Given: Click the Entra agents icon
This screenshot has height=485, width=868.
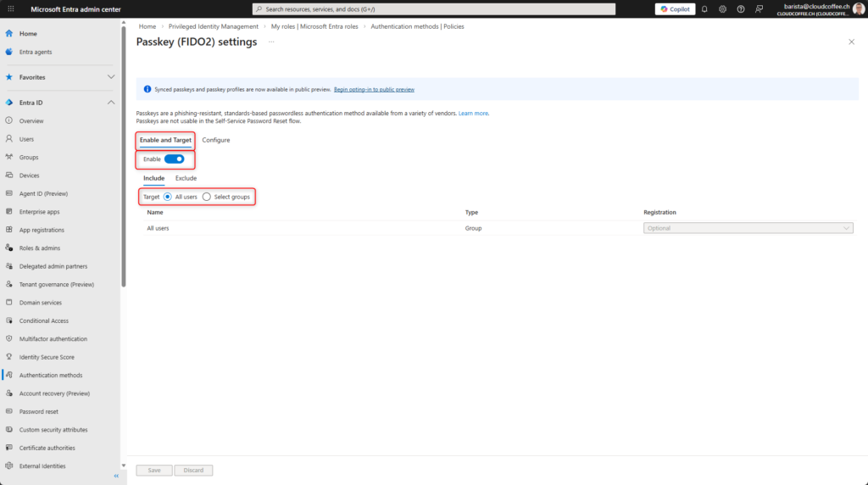Looking at the screenshot, I should [x=8, y=52].
